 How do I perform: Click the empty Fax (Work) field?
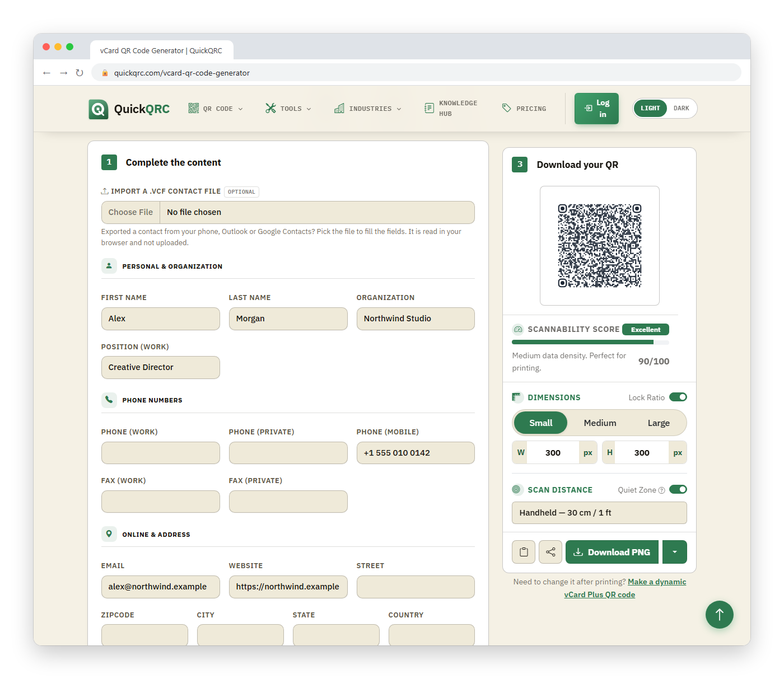(x=160, y=502)
